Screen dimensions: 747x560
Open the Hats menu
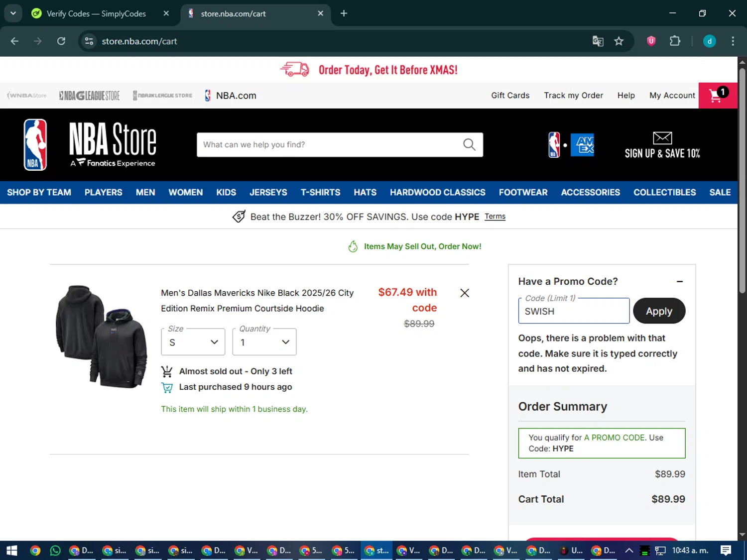point(365,193)
